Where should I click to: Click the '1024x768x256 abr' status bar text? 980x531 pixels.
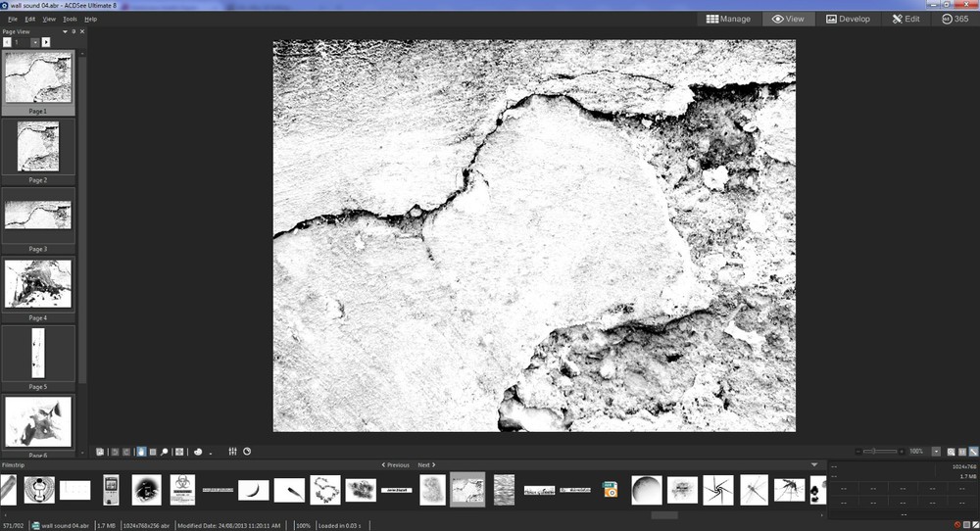coord(146,525)
